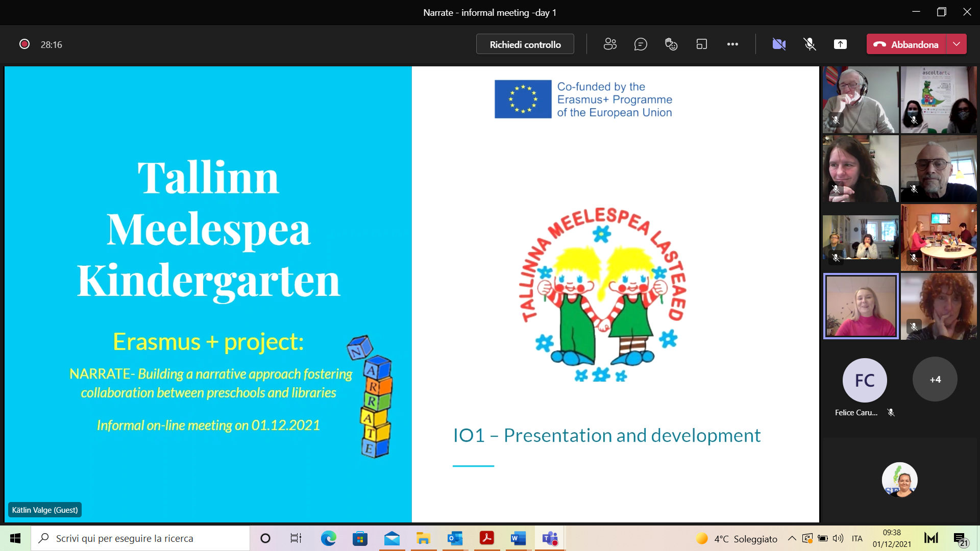Open Mail app taskbar icon
This screenshot has height=551, width=980.
tap(392, 538)
